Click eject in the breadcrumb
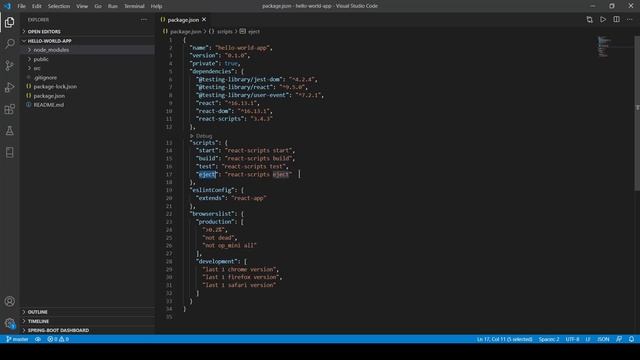 [254, 31]
